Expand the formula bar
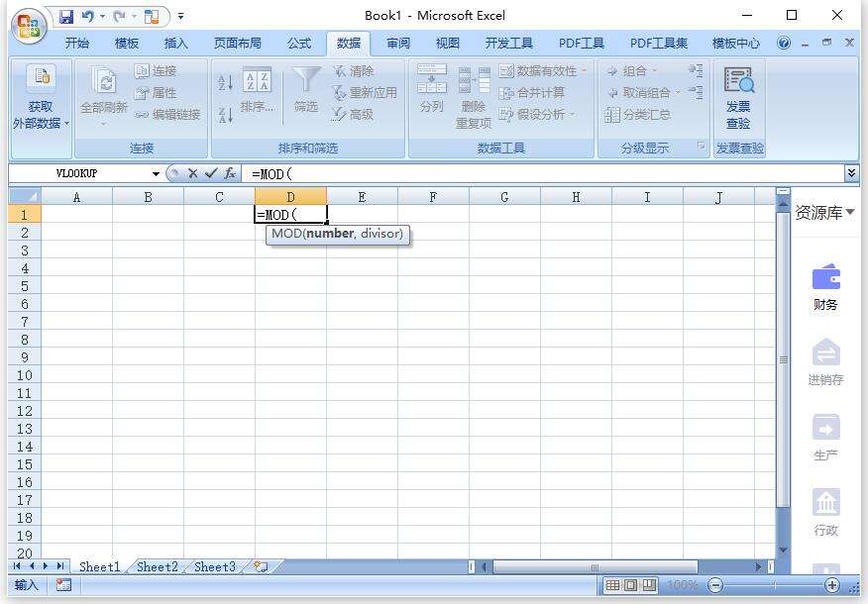 pyautogui.click(x=851, y=173)
